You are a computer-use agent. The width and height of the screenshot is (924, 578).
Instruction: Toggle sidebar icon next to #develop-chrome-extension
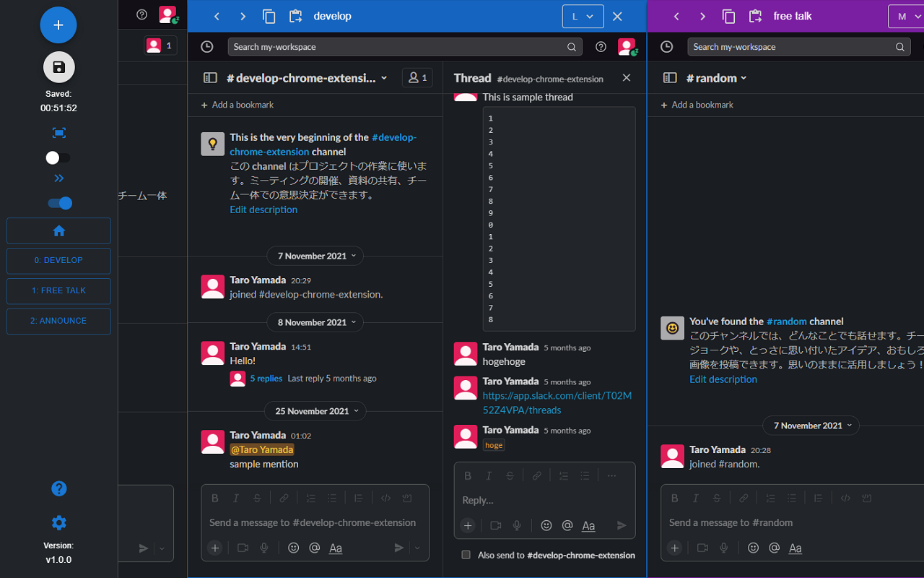click(210, 78)
